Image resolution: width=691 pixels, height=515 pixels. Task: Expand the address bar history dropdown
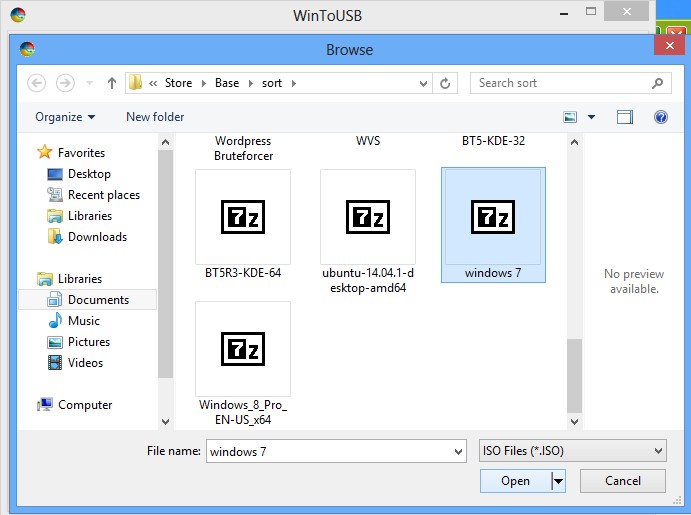(x=423, y=83)
